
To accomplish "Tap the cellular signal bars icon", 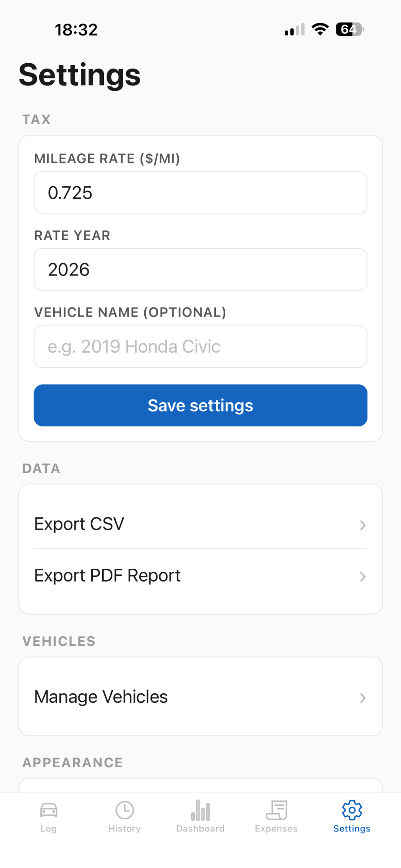I will click(x=294, y=29).
